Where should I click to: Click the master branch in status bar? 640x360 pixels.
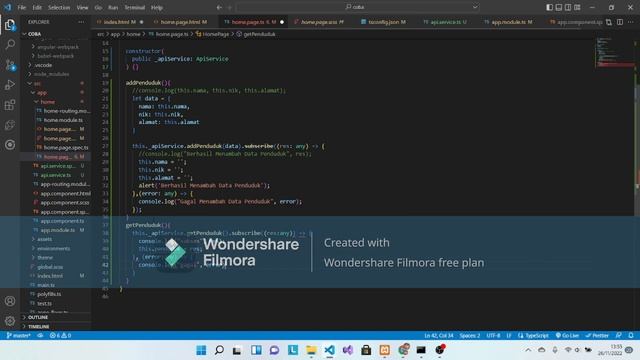coord(19,336)
